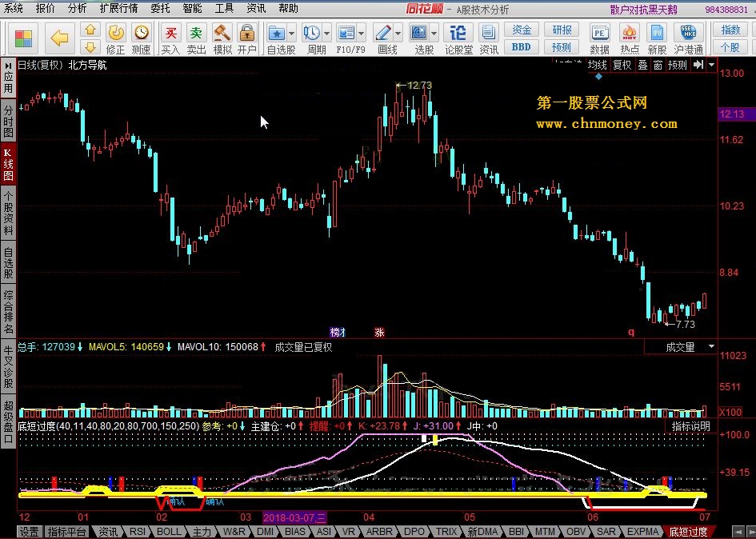Click the 研报 research report button
Screen dimensions: 756x539
click(x=562, y=30)
